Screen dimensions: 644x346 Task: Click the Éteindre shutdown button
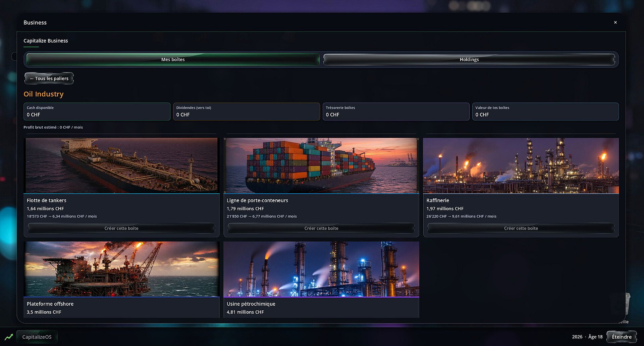[x=622, y=337]
